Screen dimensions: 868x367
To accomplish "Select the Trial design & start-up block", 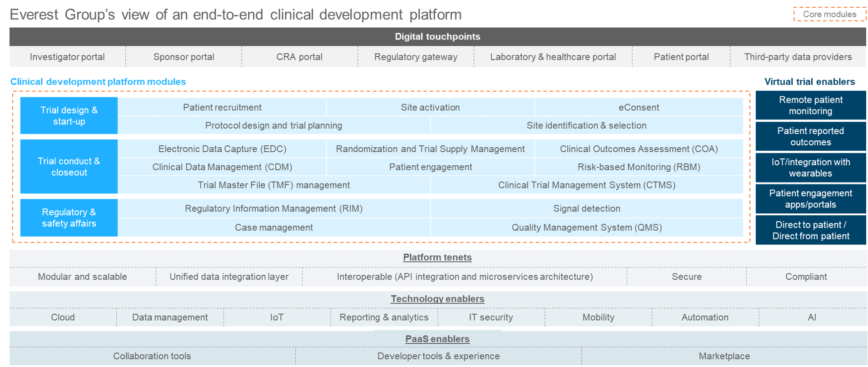I will click(69, 115).
